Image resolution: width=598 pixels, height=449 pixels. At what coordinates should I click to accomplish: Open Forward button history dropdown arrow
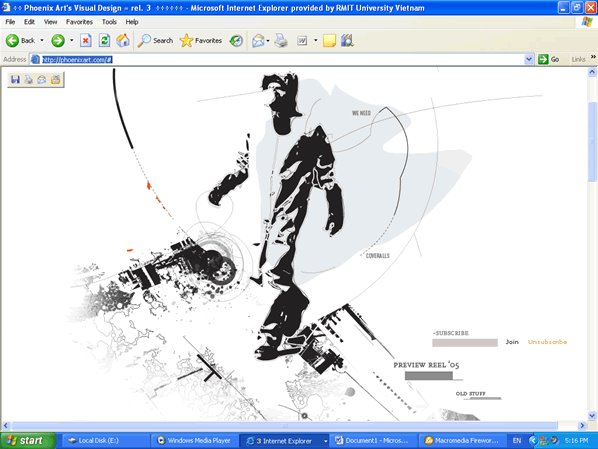point(71,40)
